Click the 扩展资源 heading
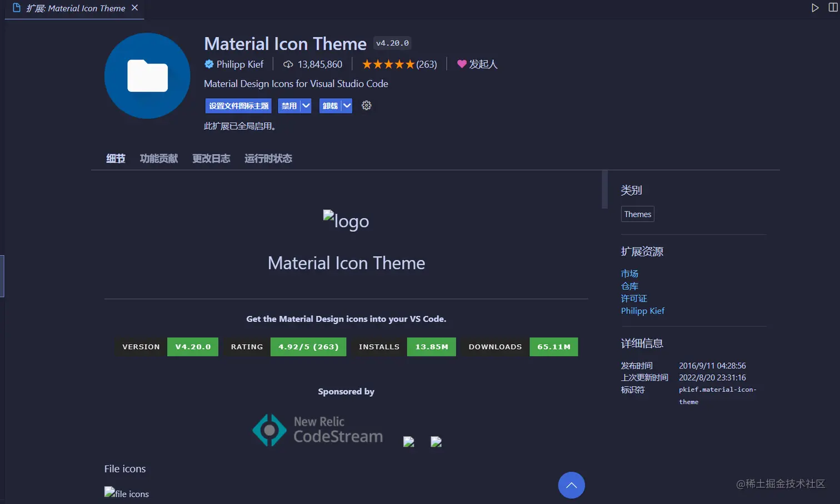Image resolution: width=840 pixels, height=504 pixels. tap(642, 251)
